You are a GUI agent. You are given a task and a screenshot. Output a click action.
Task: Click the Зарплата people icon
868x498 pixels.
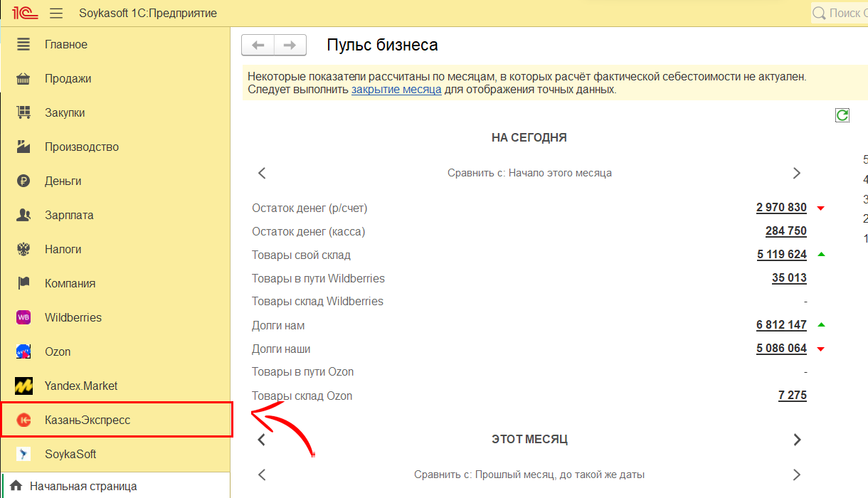23,215
